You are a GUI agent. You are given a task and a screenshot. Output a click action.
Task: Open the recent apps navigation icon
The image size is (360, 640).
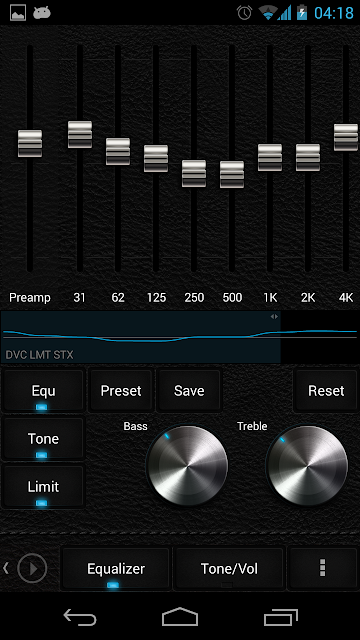tap(280, 617)
